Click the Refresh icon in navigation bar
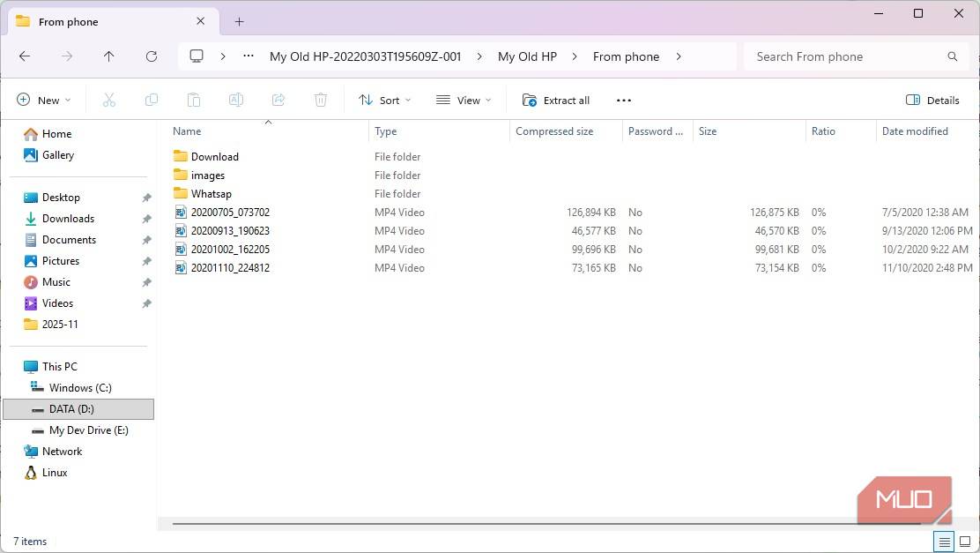 pos(151,56)
